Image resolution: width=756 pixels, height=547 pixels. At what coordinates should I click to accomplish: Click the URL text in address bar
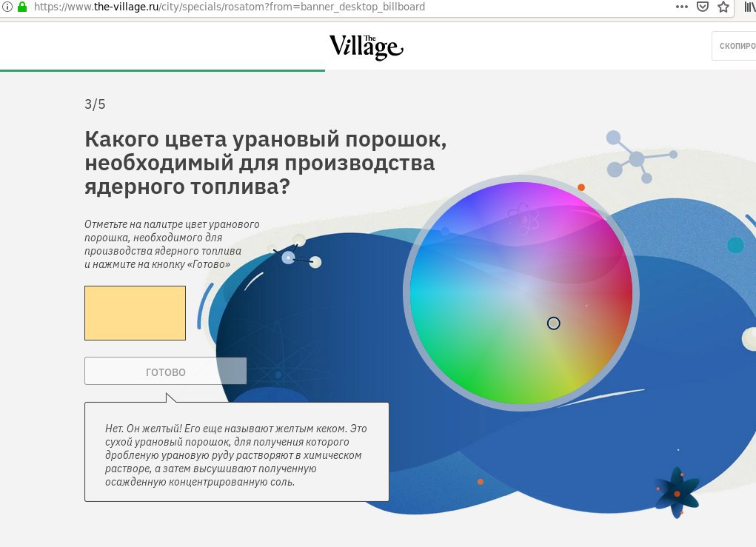[x=230, y=7]
